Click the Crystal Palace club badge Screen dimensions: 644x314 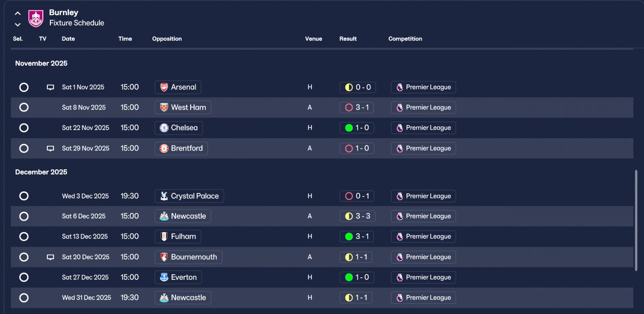164,196
